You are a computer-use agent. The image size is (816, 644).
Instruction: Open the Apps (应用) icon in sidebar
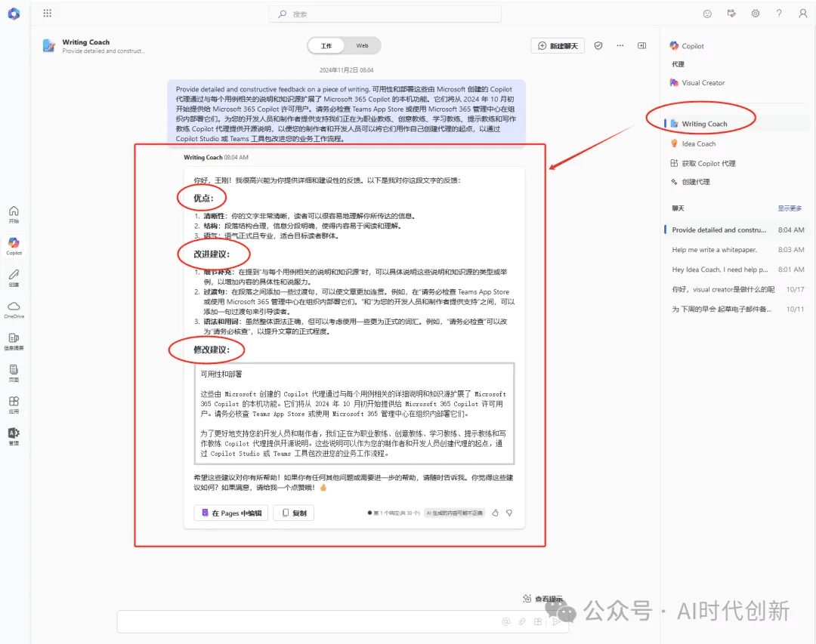coord(14,404)
